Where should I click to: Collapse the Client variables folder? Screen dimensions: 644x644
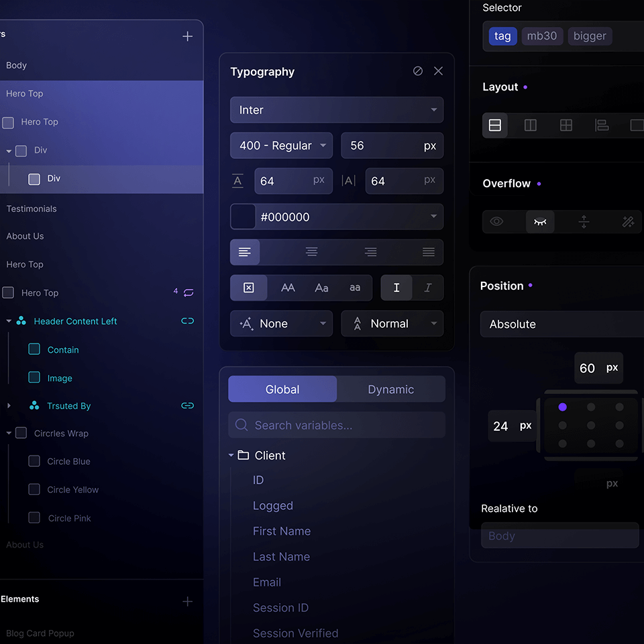pyautogui.click(x=231, y=455)
